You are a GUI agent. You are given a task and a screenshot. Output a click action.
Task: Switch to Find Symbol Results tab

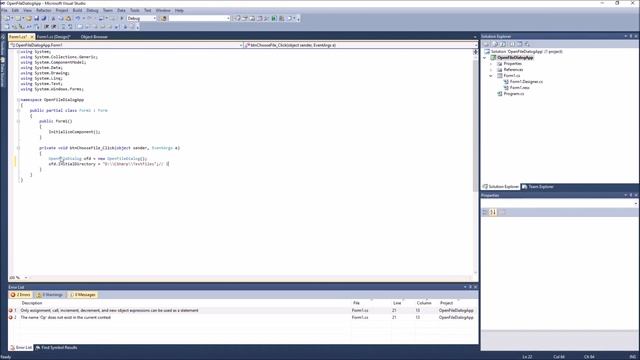click(56, 348)
